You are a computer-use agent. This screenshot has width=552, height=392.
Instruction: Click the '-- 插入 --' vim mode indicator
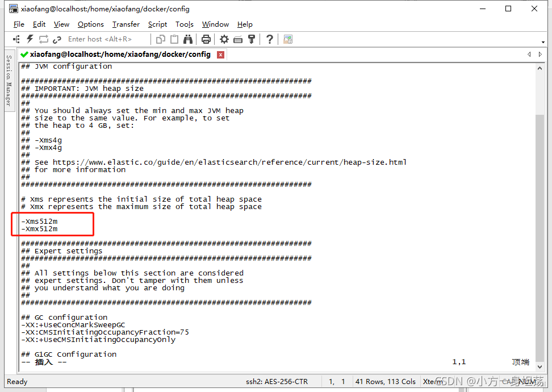coord(44,362)
